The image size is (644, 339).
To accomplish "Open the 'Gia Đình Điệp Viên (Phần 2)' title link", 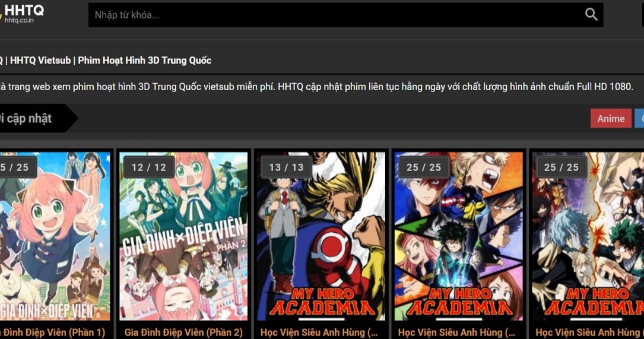I will pyautogui.click(x=183, y=332).
